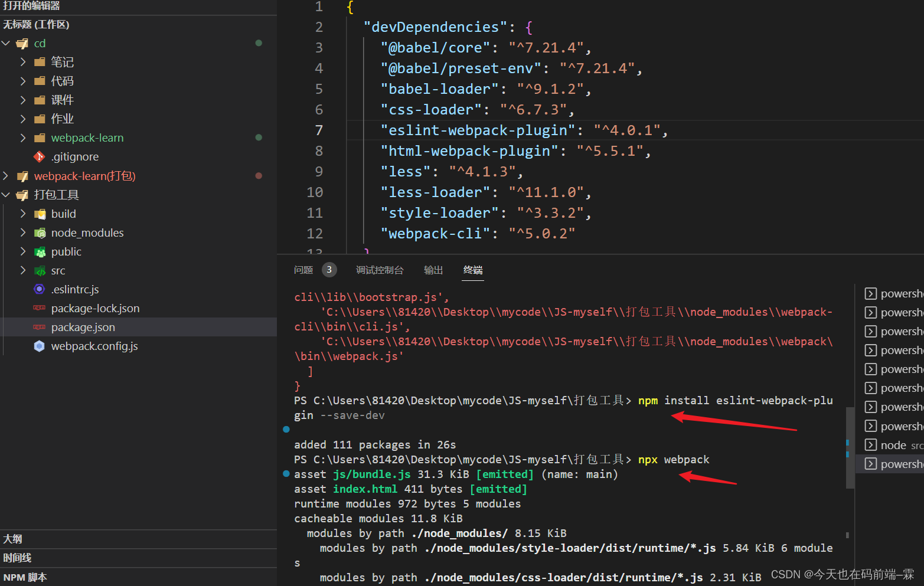Click the node terminal icon in terminal list
The height and width of the screenshot is (586, 924).
click(870, 444)
